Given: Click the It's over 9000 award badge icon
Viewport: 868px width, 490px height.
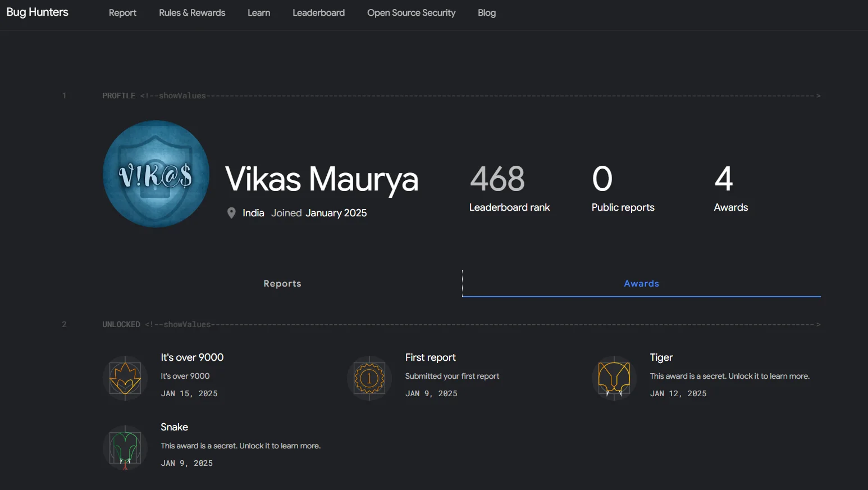Looking at the screenshot, I should click(x=125, y=378).
